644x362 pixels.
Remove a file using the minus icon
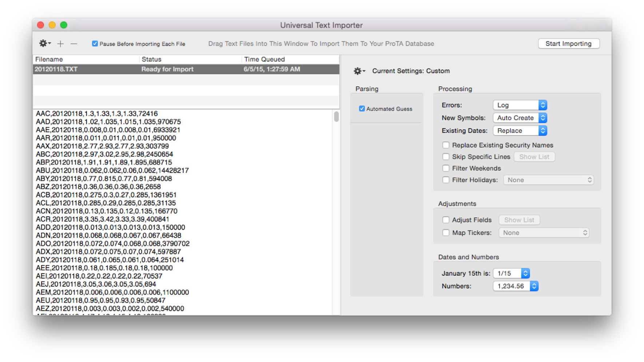(x=74, y=43)
